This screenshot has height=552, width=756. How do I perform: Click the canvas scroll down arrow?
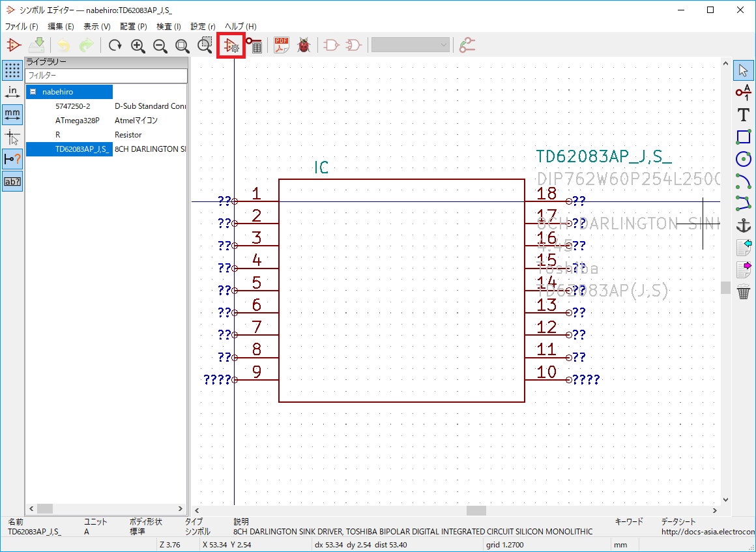click(725, 500)
